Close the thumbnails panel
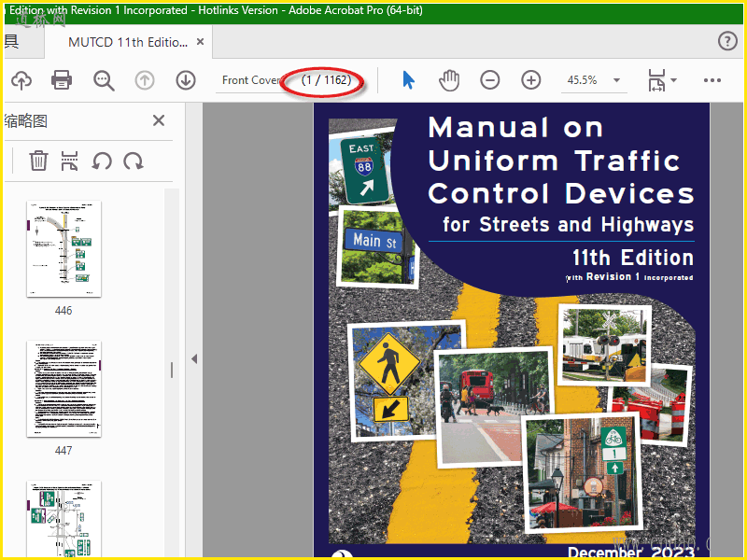747x560 pixels. [159, 120]
